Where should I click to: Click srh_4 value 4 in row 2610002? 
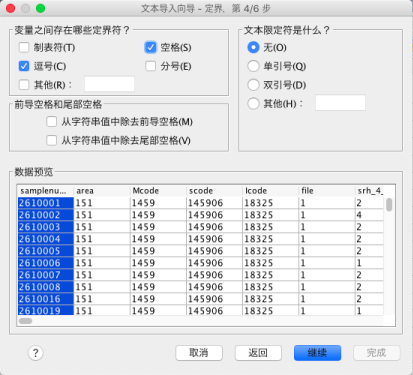coord(369,215)
